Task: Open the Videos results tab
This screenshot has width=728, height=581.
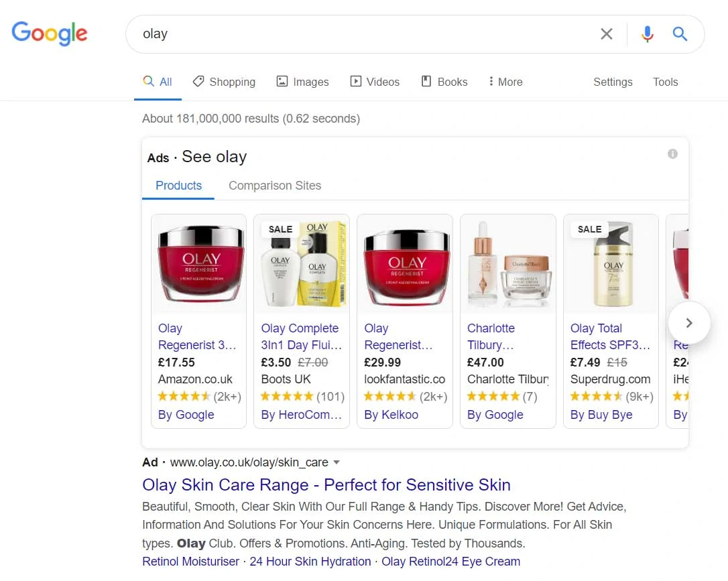Action: pos(375,82)
